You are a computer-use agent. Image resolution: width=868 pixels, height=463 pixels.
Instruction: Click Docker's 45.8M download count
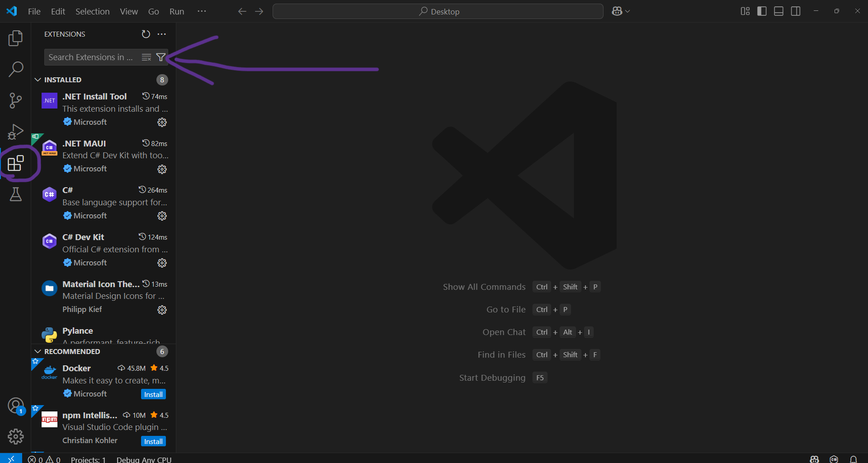(132, 368)
